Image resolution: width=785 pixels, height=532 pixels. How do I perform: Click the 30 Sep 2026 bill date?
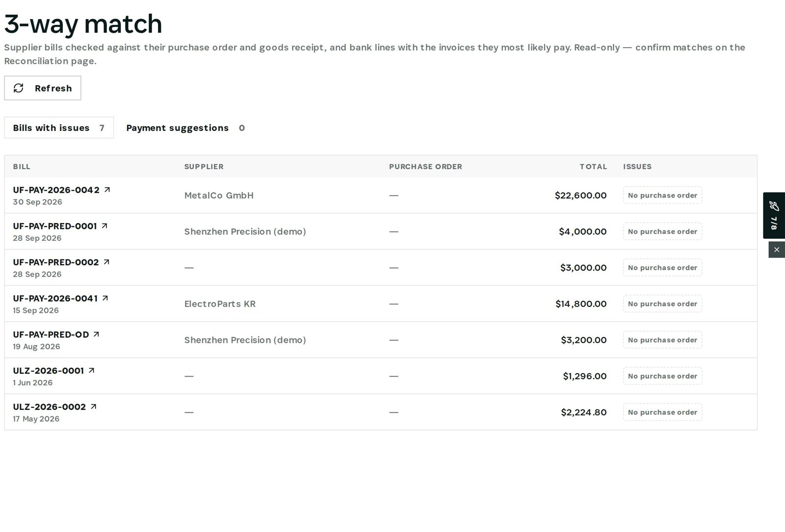pos(37,202)
